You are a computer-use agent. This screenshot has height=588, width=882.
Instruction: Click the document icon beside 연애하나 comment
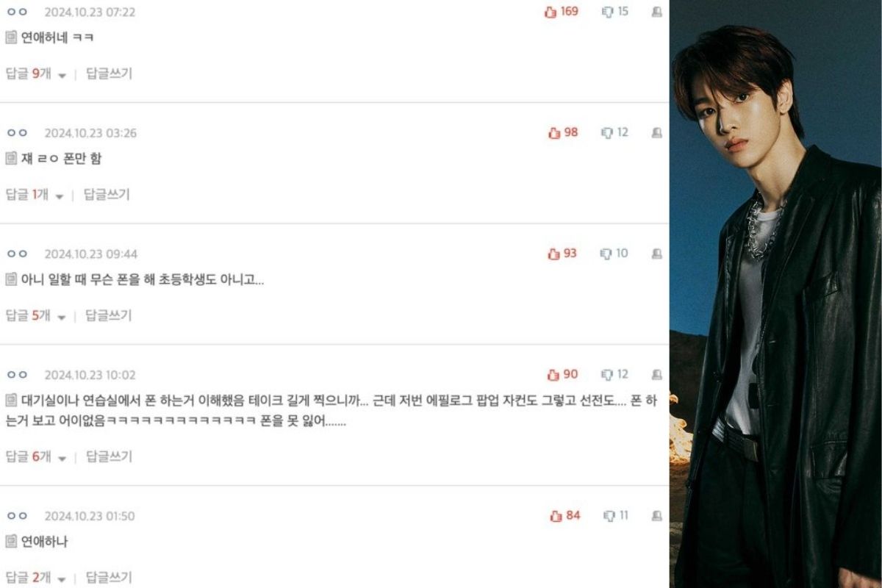click(11, 542)
